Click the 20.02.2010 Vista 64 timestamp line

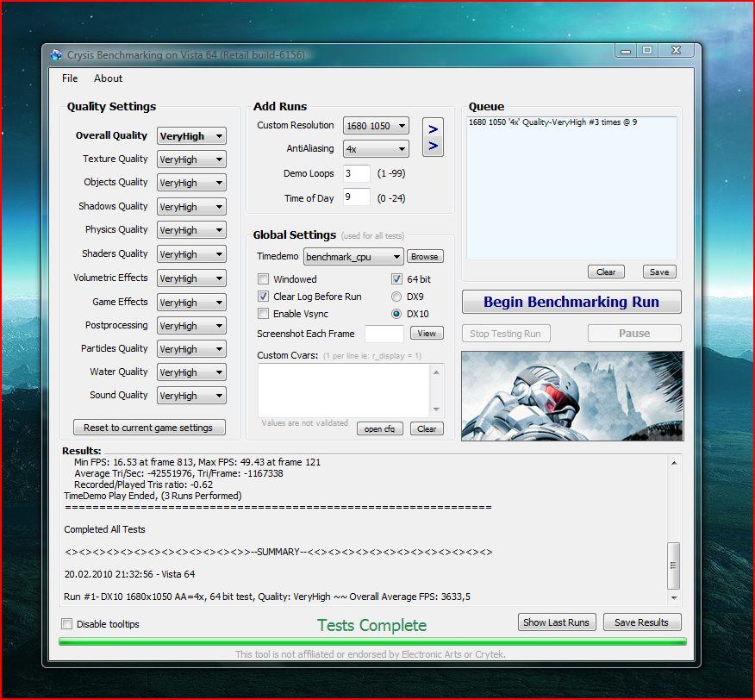(129, 574)
